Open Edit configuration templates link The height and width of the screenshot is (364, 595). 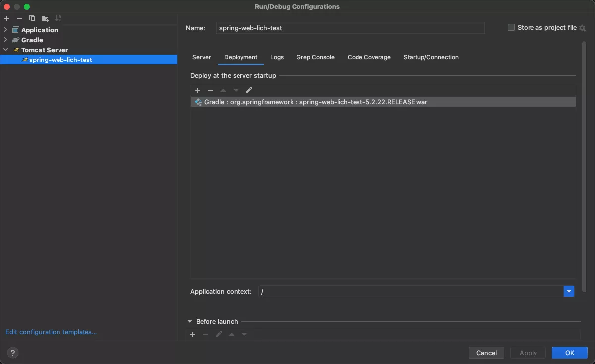[x=51, y=332]
